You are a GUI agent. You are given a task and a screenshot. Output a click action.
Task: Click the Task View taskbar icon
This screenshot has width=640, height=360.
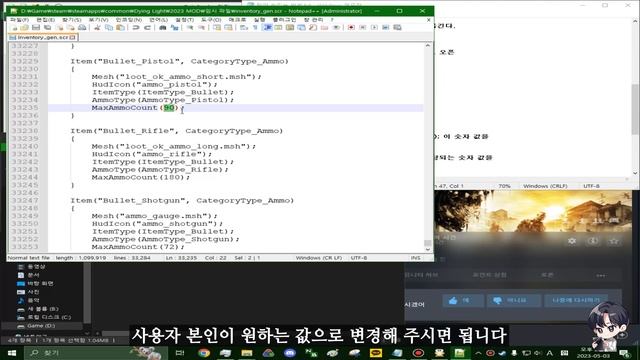(180, 353)
